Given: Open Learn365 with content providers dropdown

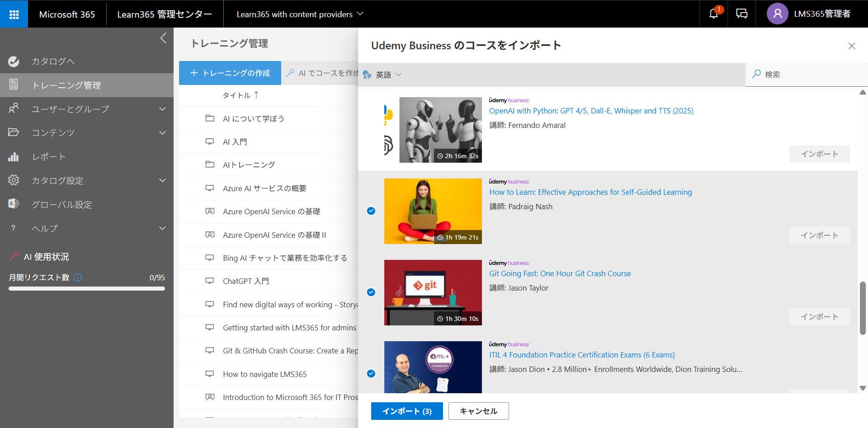Looking at the screenshot, I should click(300, 14).
